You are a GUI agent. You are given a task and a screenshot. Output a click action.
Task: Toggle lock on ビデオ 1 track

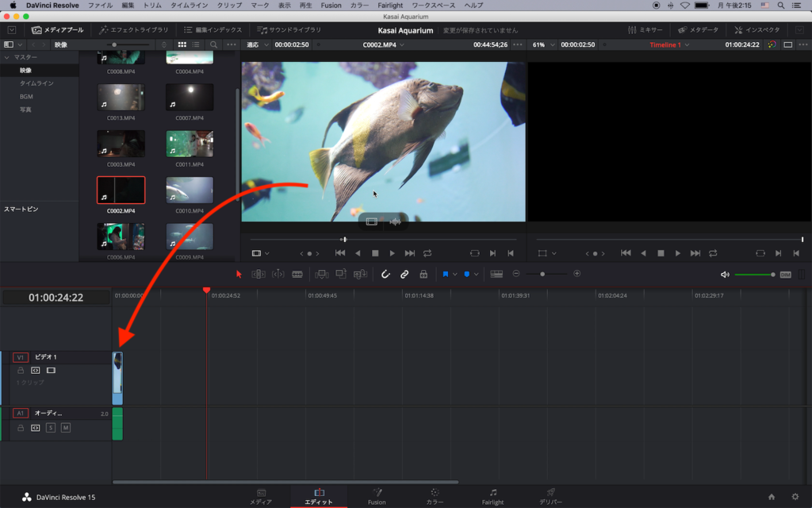tap(21, 370)
